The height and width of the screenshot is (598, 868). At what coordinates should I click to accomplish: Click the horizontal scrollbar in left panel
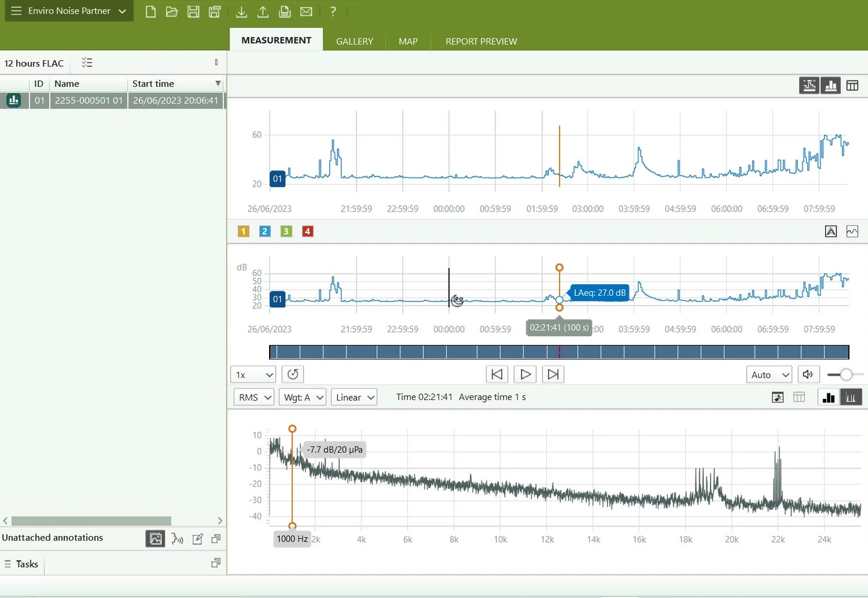point(91,521)
